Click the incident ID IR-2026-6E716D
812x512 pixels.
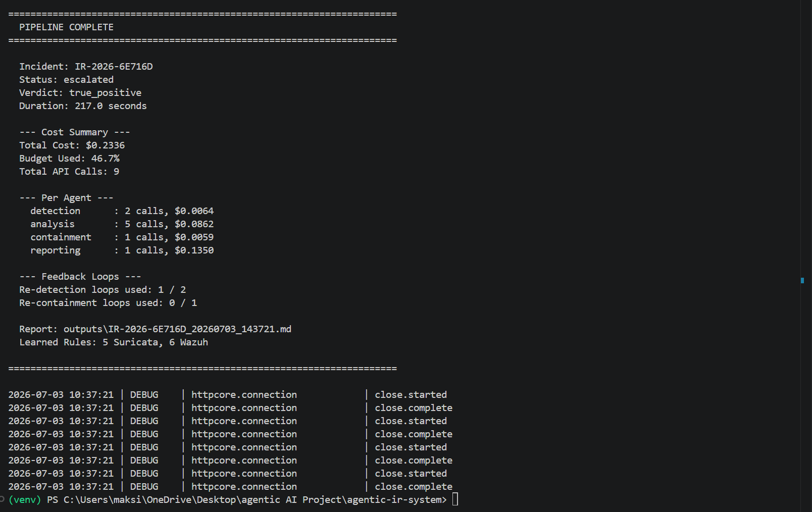[114, 67]
